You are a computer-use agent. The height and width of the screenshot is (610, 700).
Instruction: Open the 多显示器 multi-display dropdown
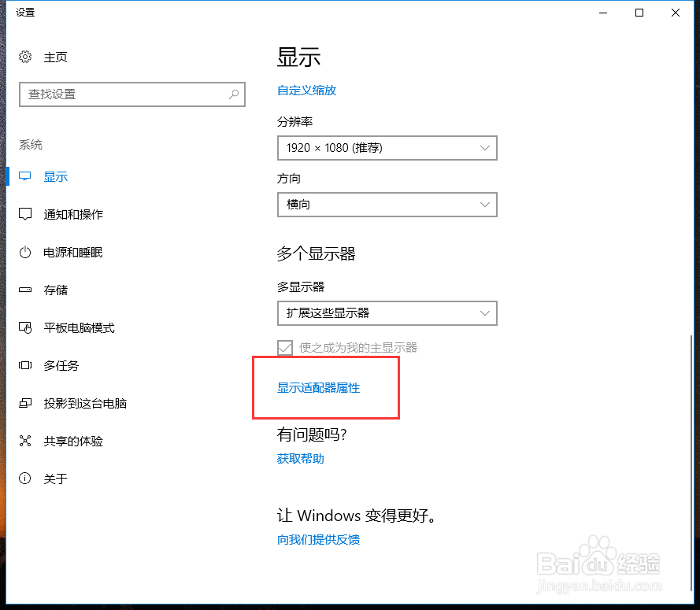[x=387, y=312]
